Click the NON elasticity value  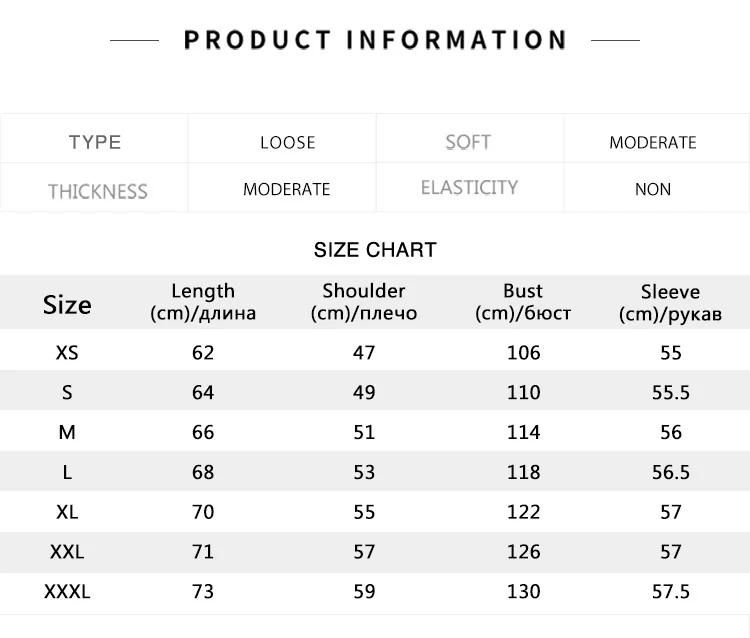pyautogui.click(x=652, y=189)
